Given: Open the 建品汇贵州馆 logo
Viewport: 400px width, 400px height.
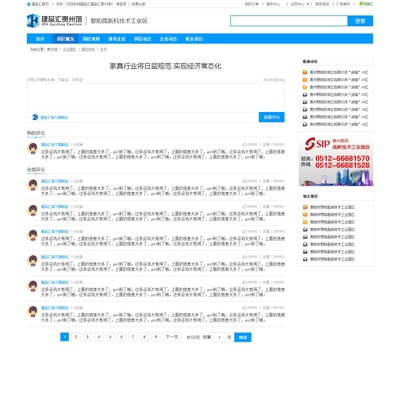Looking at the screenshot, I should click(54, 21).
